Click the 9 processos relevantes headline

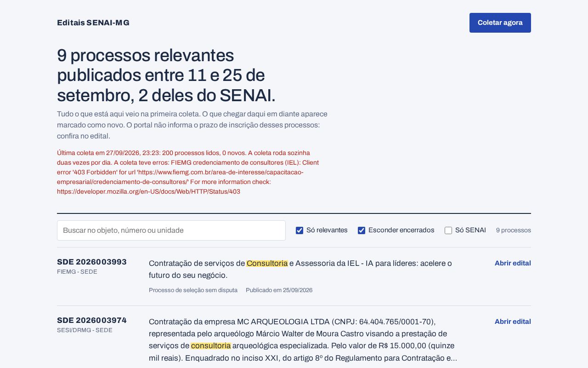pos(166,75)
